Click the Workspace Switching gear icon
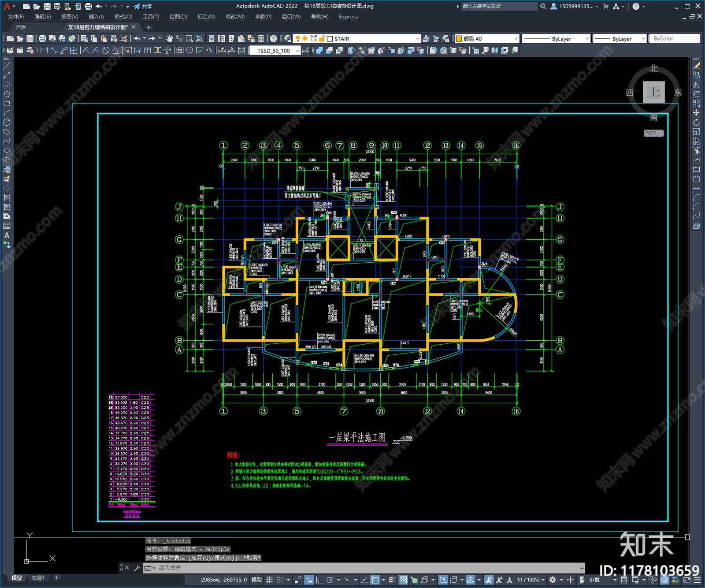705x588 pixels. 553,580
